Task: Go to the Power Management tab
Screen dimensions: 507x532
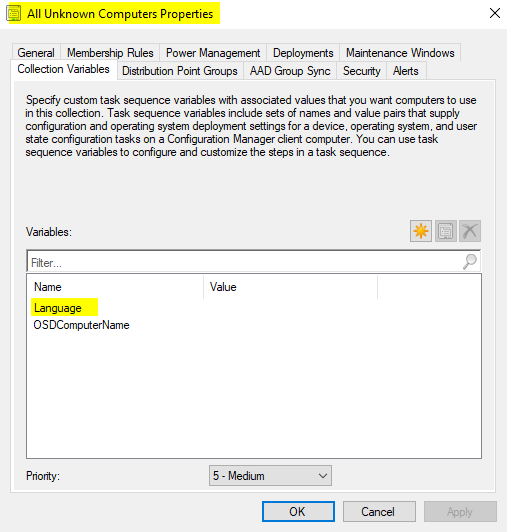Action: pyautogui.click(x=213, y=53)
